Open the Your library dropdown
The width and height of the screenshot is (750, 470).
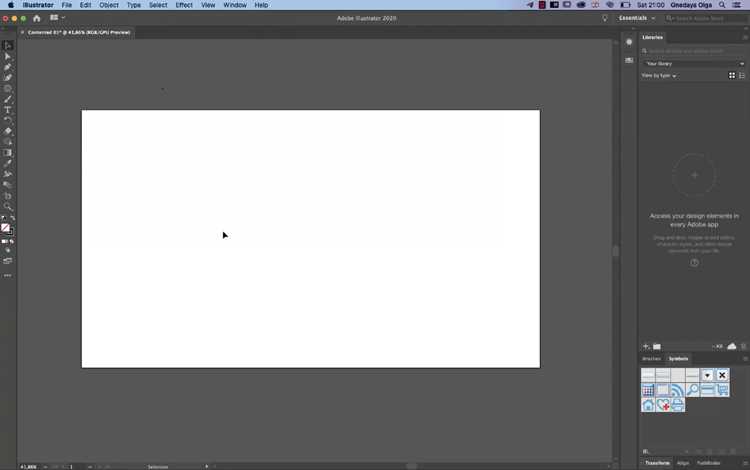point(694,64)
